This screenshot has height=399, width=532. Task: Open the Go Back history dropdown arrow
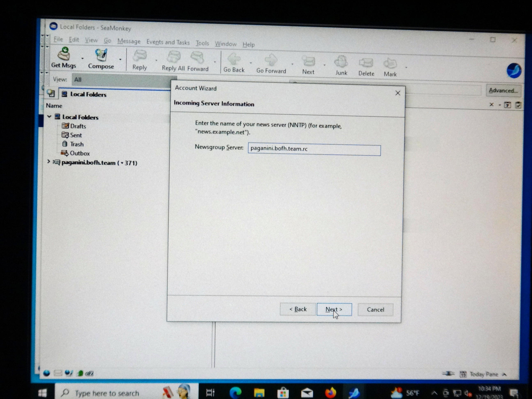point(251,63)
